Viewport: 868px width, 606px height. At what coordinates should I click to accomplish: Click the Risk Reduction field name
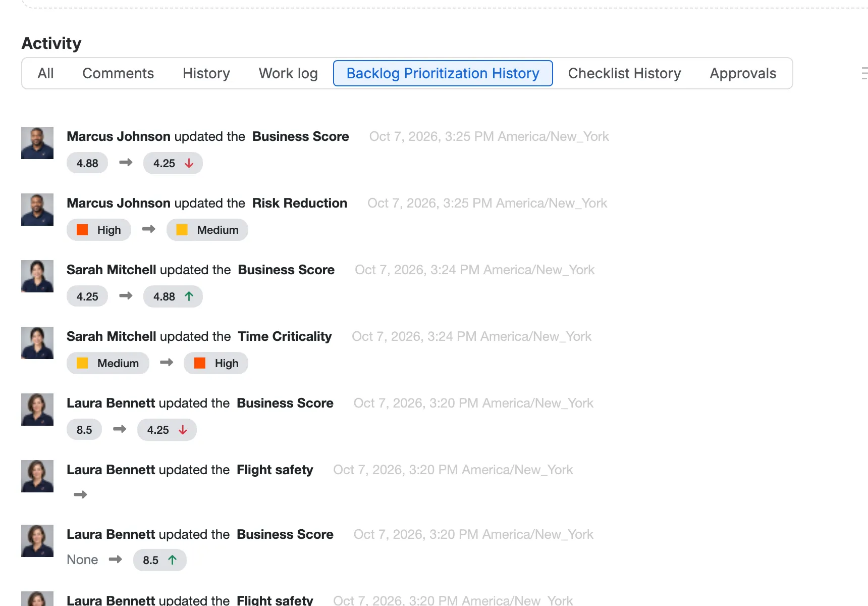[300, 203]
